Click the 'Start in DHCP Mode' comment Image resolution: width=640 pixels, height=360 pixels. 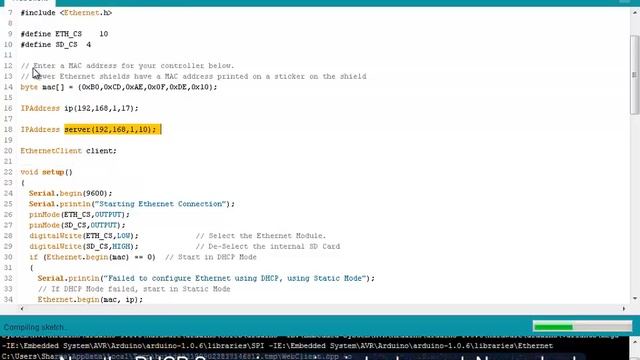click(x=211, y=257)
